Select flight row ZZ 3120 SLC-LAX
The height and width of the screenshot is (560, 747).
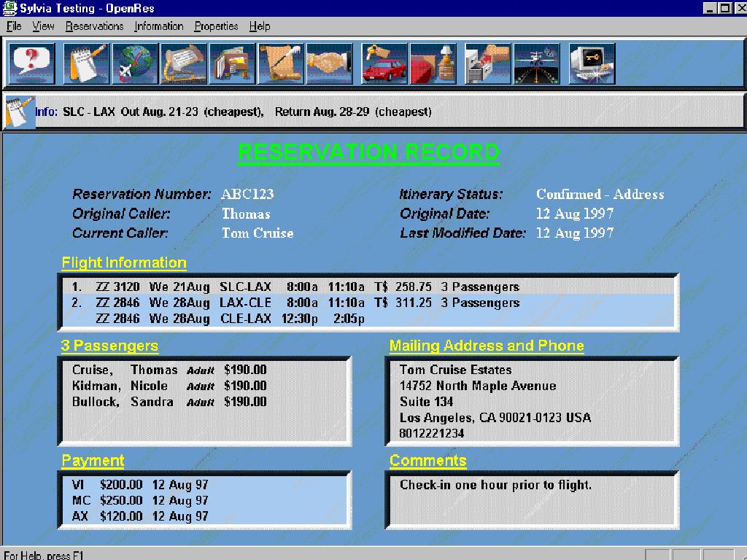pos(368,287)
